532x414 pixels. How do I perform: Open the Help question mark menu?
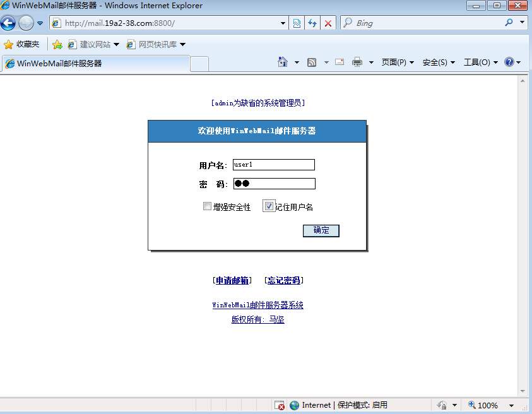coord(512,62)
